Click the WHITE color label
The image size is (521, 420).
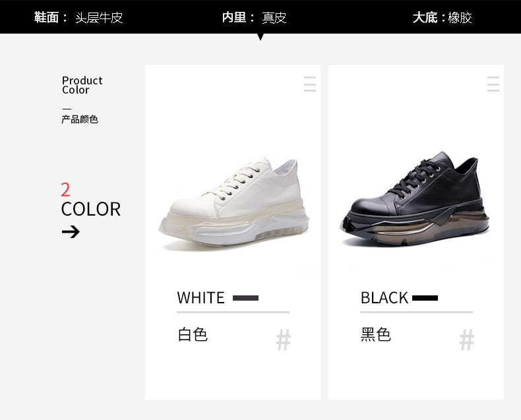tap(200, 298)
